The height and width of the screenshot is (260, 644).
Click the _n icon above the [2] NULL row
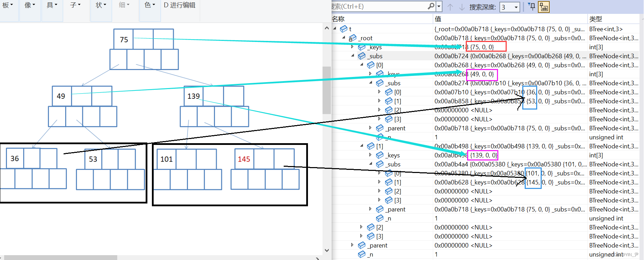(380, 218)
